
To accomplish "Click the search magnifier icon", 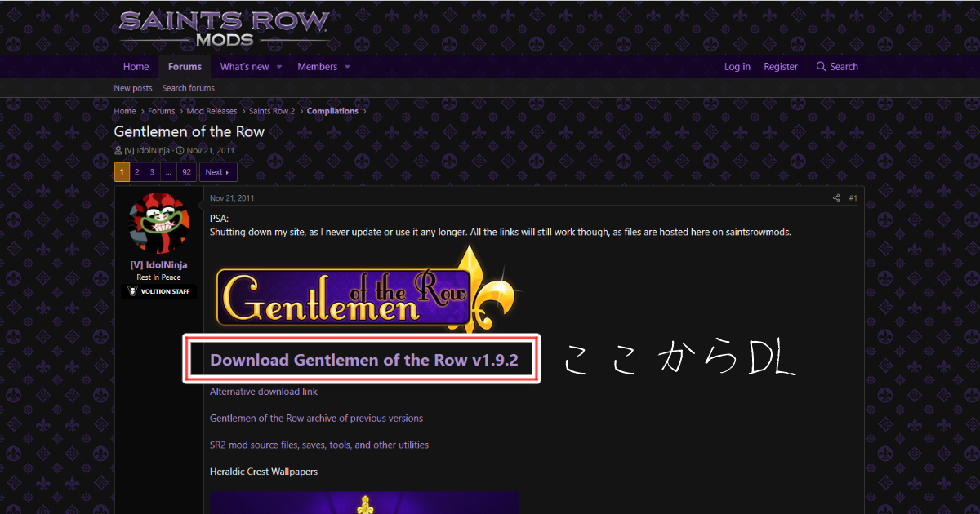I will [x=822, y=67].
